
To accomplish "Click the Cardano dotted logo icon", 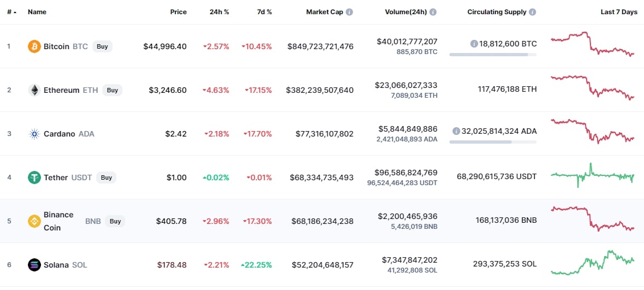I will (34, 134).
